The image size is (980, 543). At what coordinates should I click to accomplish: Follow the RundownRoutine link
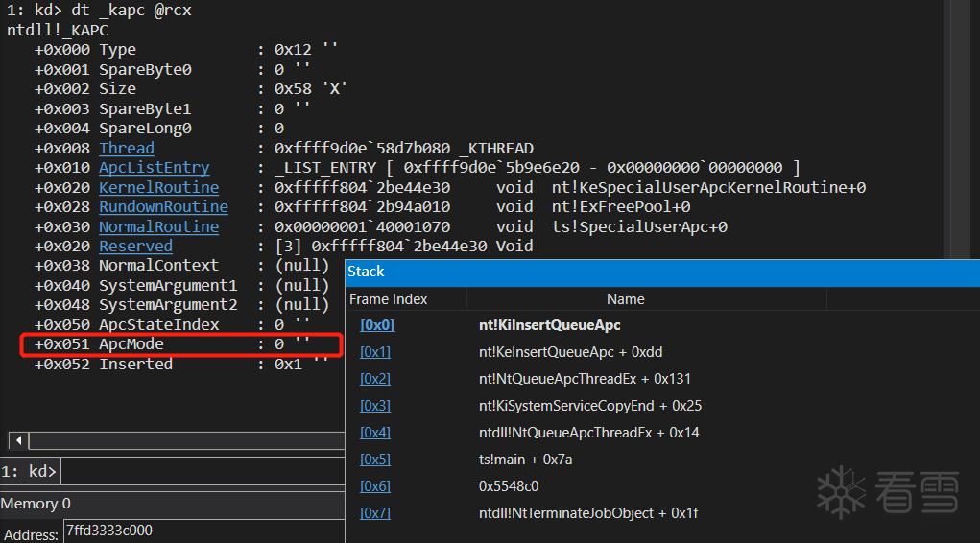(163, 207)
